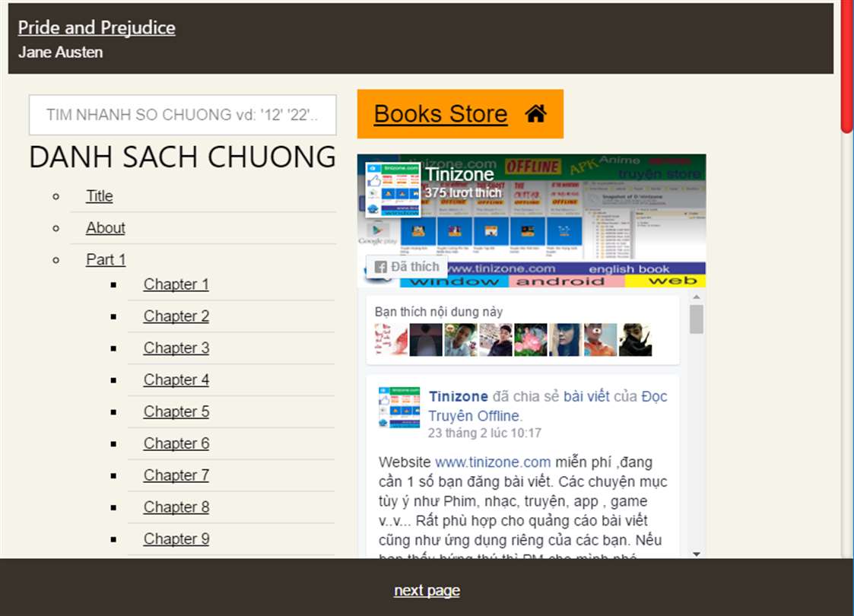The image size is (854, 616).
Task: Open Chapter 3
Action: 176,348
